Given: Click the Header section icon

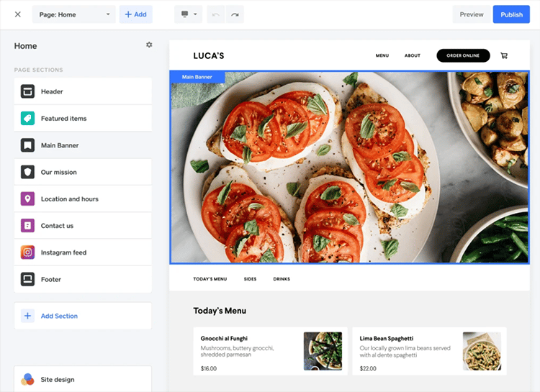Looking at the screenshot, I should click(x=27, y=91).
